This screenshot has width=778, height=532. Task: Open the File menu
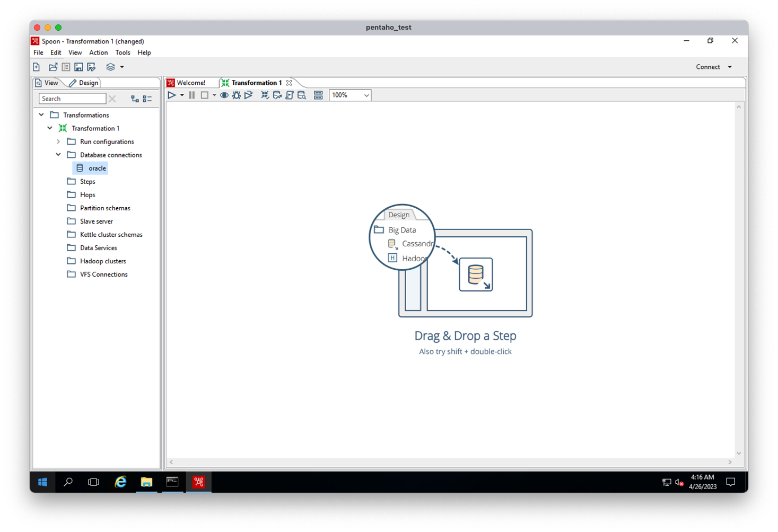coord(38,52)
